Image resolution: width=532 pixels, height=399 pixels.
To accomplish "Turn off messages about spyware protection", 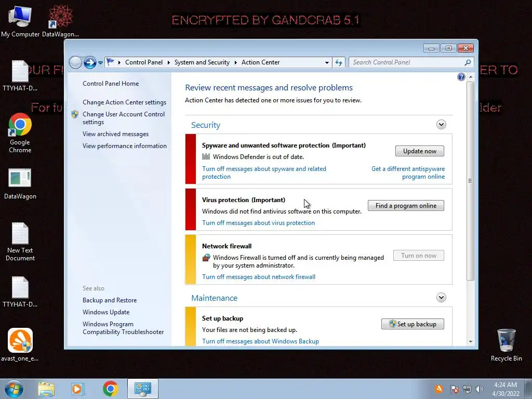I will [264, 172].
